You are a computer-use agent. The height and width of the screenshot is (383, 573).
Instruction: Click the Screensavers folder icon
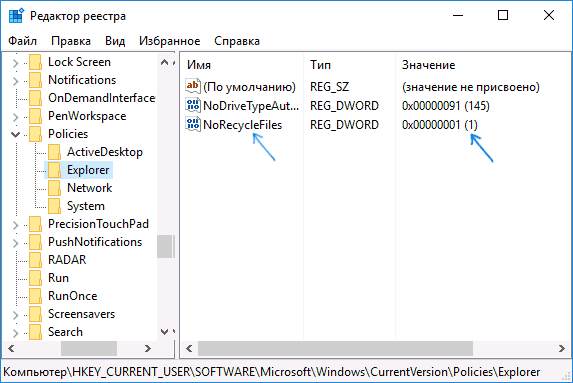tap(35, 314)
